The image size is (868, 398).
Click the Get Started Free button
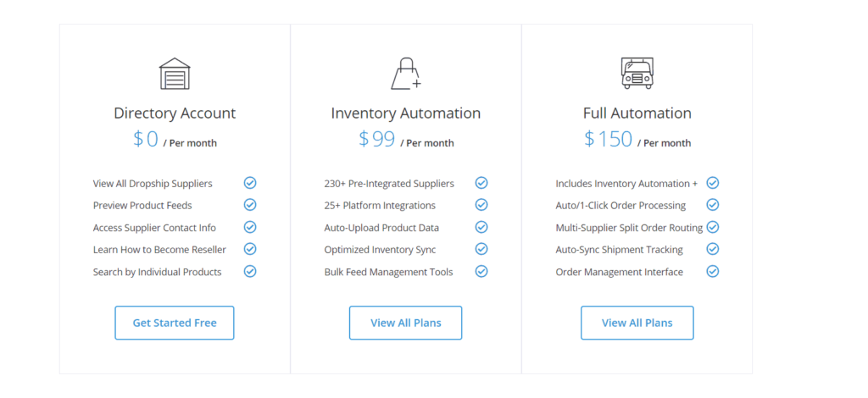coord(175,323)
